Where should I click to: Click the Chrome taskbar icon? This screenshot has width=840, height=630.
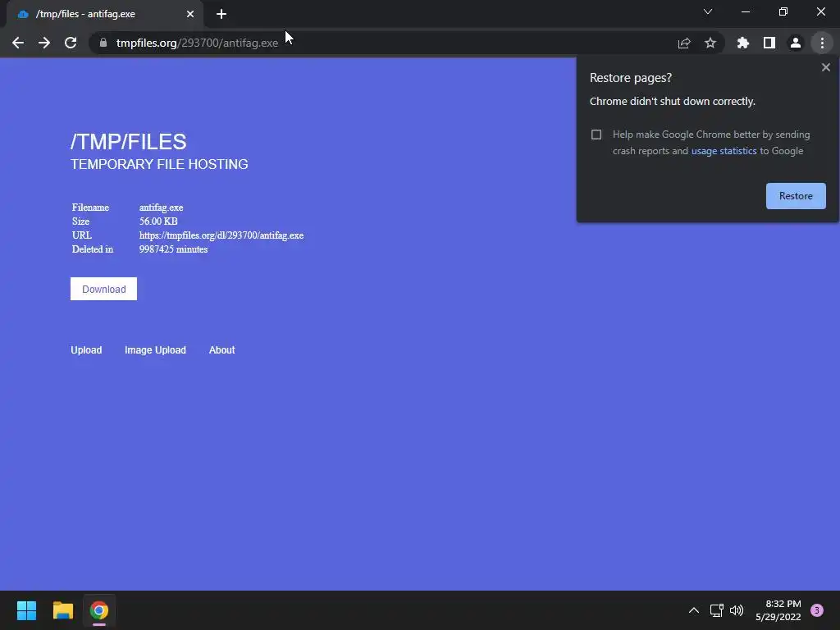(x=99, y=610)
